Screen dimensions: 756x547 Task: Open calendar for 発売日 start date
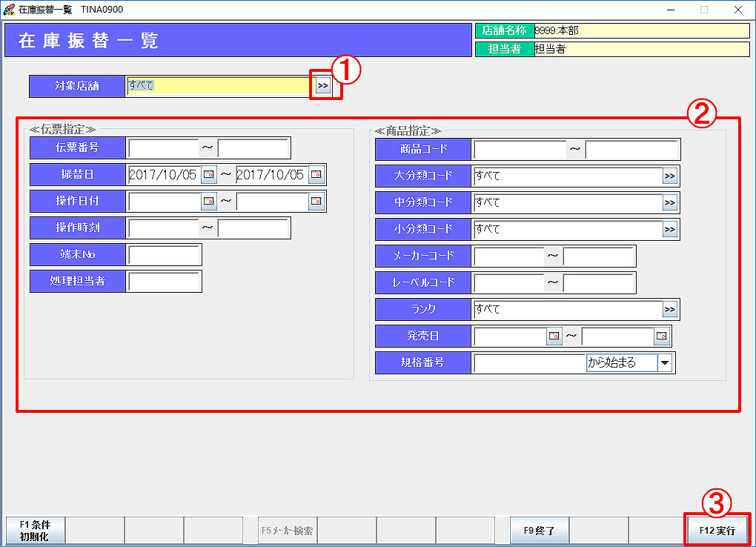tap(554, 335)
